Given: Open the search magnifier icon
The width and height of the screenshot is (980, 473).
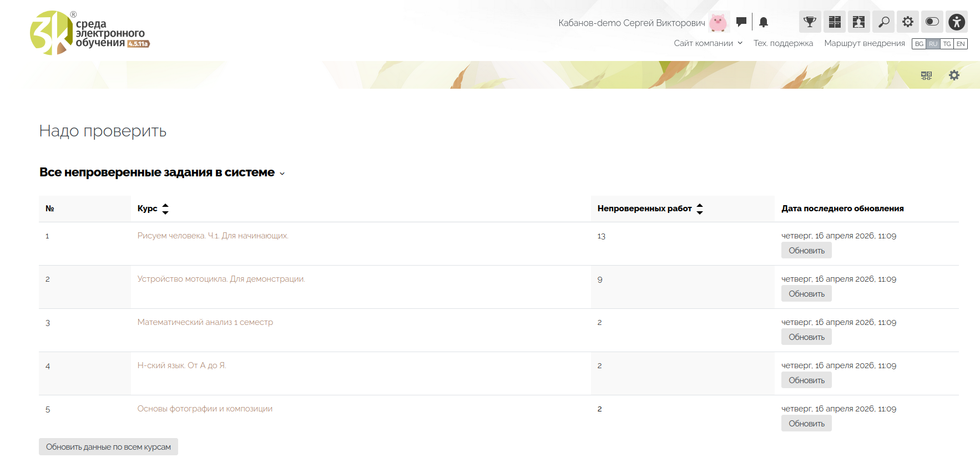Looking at the screenshot, I should click(883, 22).
